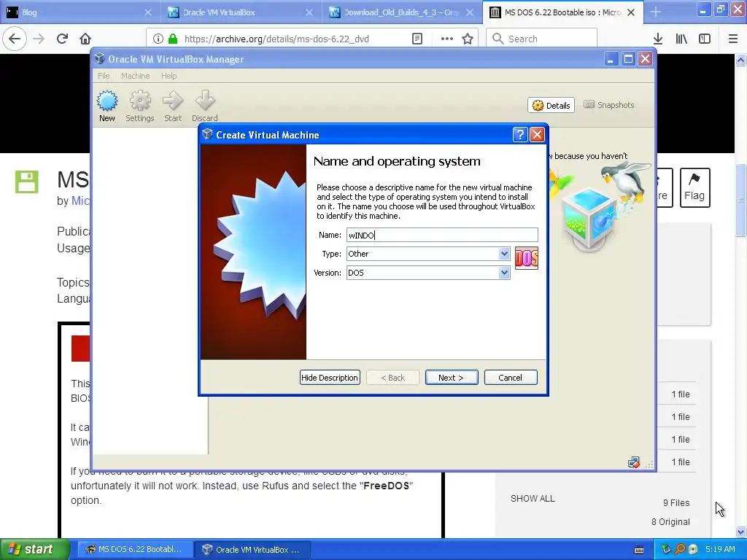Click the browser Forward arrow
Image resolution: width=747 pixels, height=560 pixels.
click(x=39, y=39)
